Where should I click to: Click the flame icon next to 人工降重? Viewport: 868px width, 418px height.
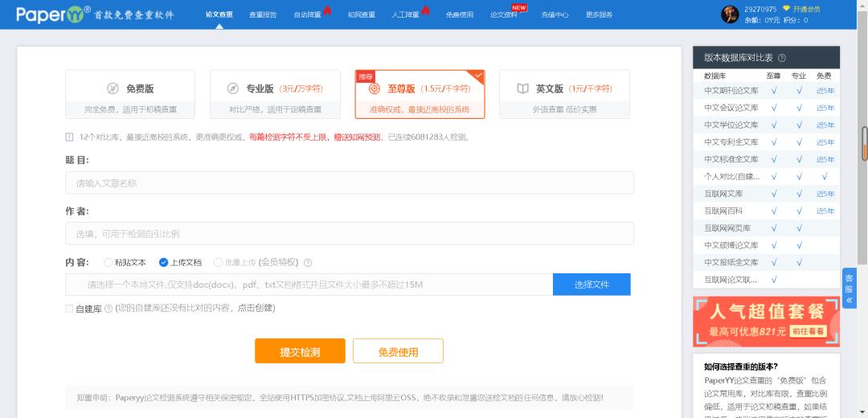pos(425,10)
